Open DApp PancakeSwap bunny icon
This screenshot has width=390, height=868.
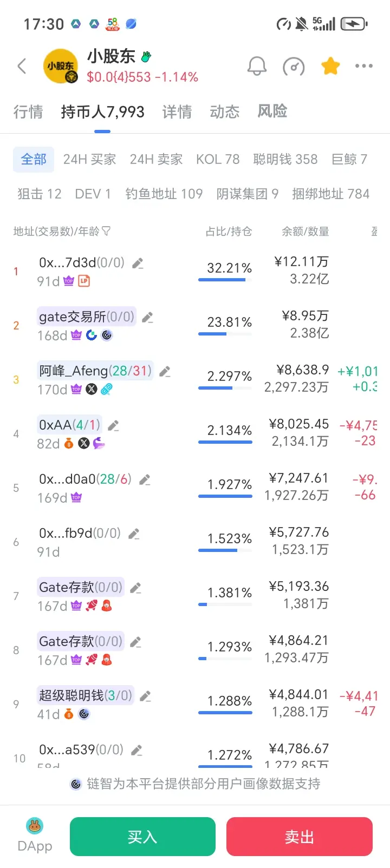(x=35, y=826)
